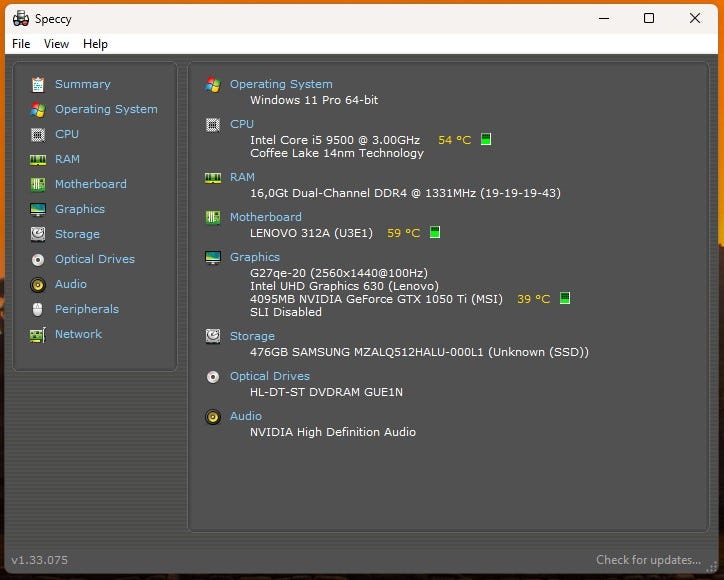Viewport: 724px width, 580px height.
Task: Click the Audio heading link in summary
Action: (x=246, y=416)
